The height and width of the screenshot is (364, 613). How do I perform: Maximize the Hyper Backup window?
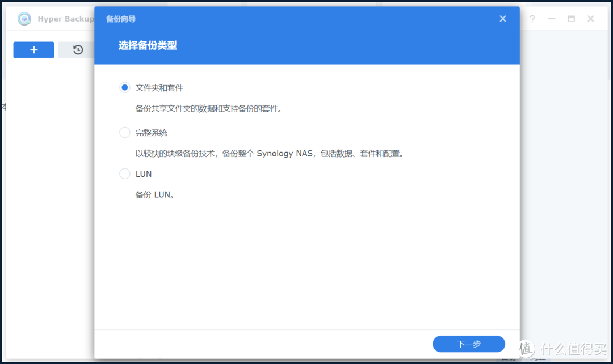point(571,19)
